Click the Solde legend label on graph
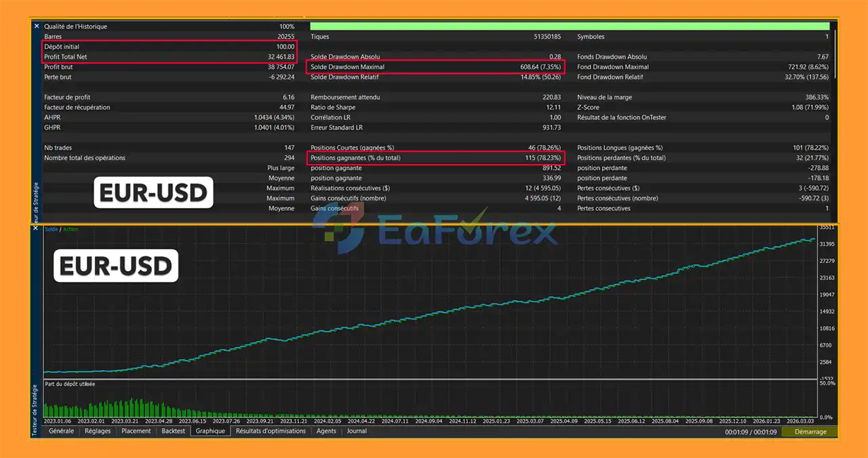 [51, 230]
